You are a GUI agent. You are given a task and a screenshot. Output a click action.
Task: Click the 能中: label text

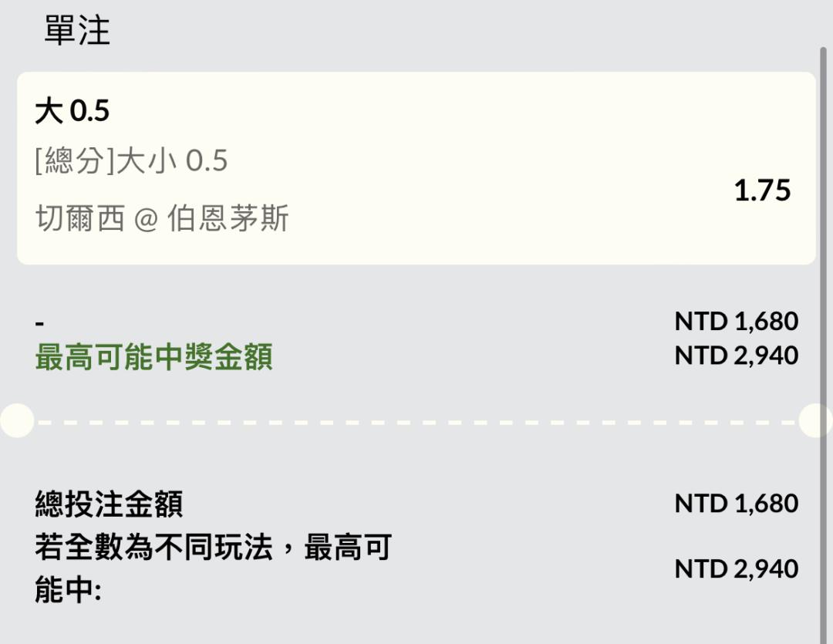coord(68,590)
